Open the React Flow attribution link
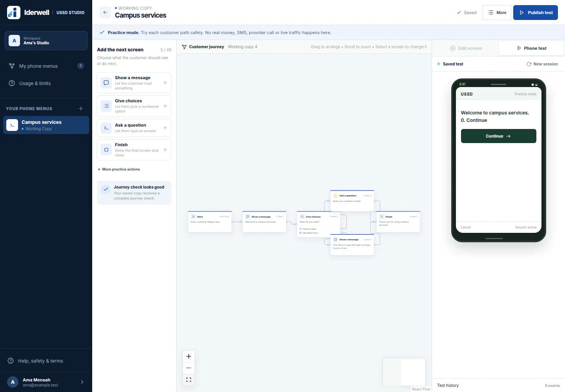This screenshot has height=392, width=565. [x=421, y=389]
